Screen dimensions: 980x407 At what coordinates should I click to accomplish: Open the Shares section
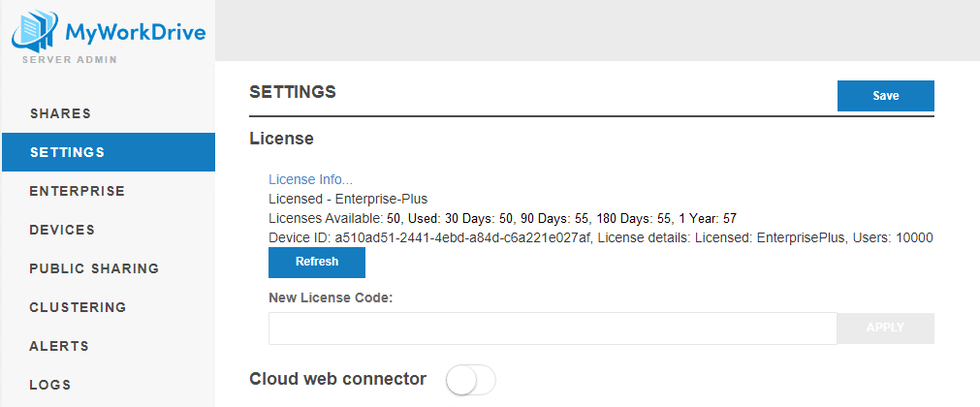60,113
